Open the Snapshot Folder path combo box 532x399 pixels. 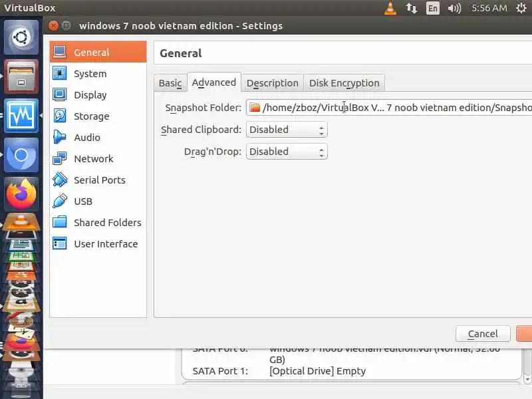pyautogui.click(x=389, y=108)
